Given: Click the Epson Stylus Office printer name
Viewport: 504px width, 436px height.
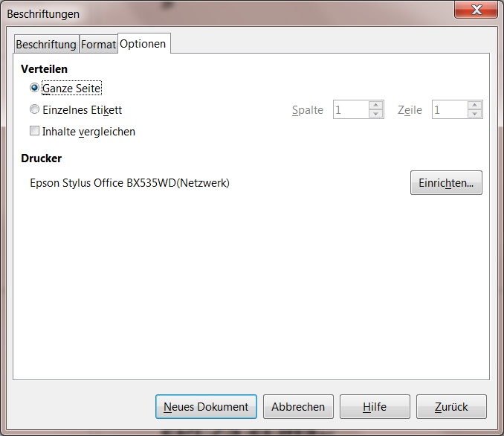Looking at the screenshot, I should tap(129, 183).
